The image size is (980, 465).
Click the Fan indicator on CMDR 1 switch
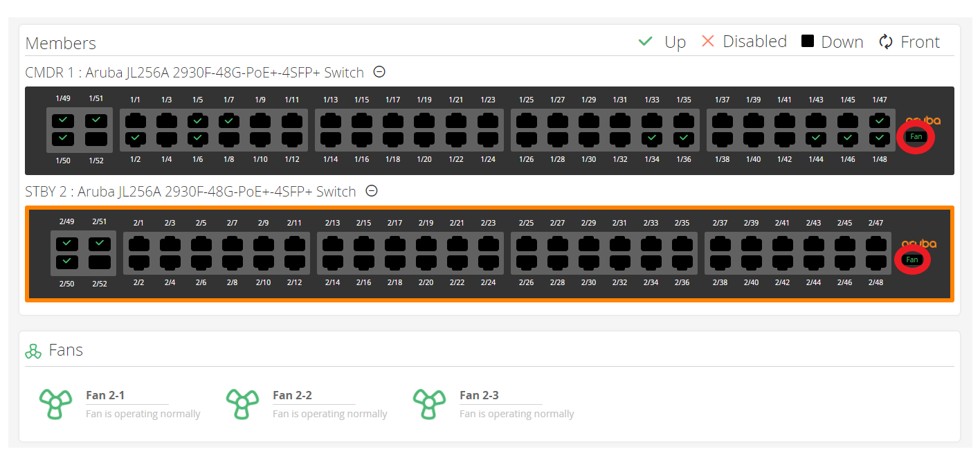(916, 137)
